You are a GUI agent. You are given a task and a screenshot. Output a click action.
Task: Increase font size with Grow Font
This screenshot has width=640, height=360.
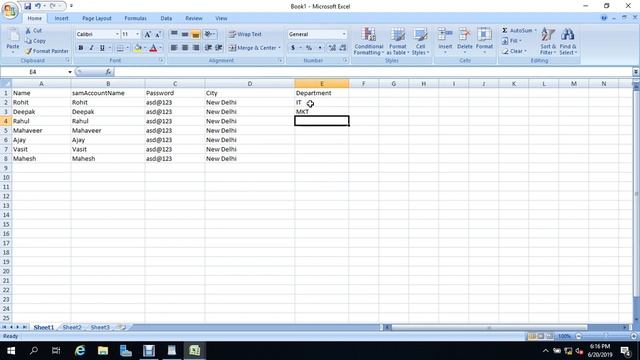click(148, 34)
